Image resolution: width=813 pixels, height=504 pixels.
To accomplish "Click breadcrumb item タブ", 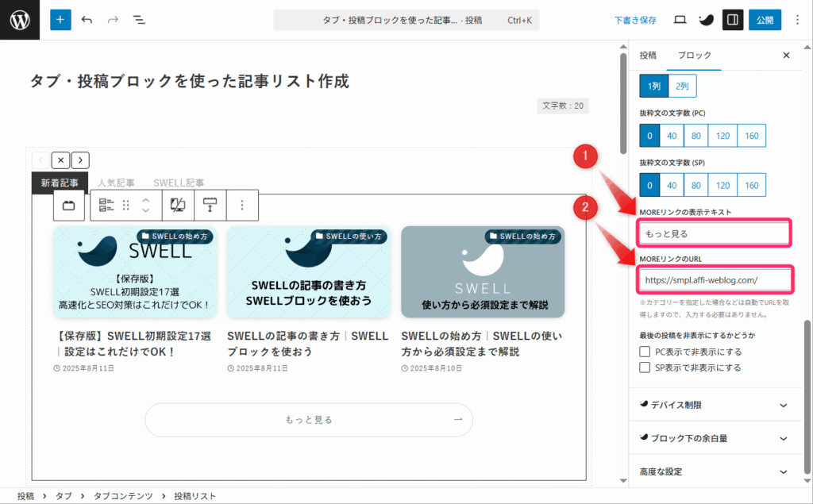I will coord(64,496).
